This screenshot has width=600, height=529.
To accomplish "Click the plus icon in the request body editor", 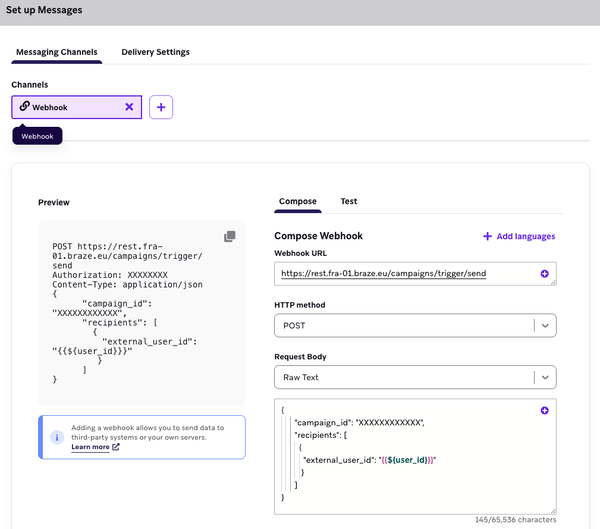I will pyautogui.click(x=544, y=411).
